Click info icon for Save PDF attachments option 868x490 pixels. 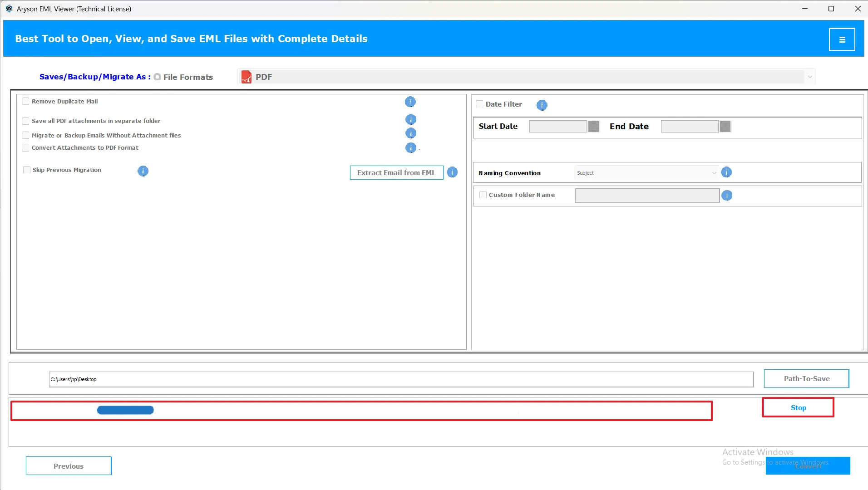click(x=410, y=120)
